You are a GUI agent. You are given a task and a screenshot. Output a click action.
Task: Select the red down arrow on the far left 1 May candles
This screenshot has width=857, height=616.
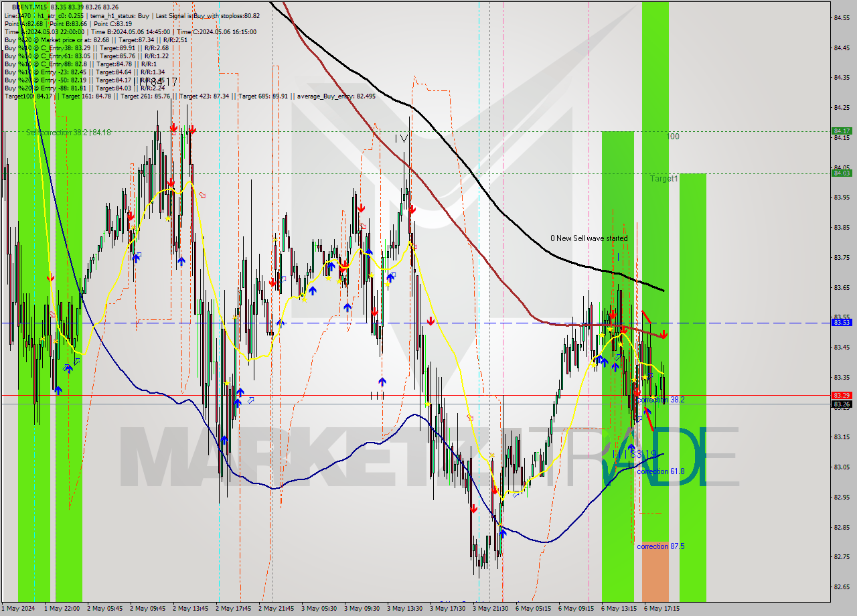coord(50,278)
